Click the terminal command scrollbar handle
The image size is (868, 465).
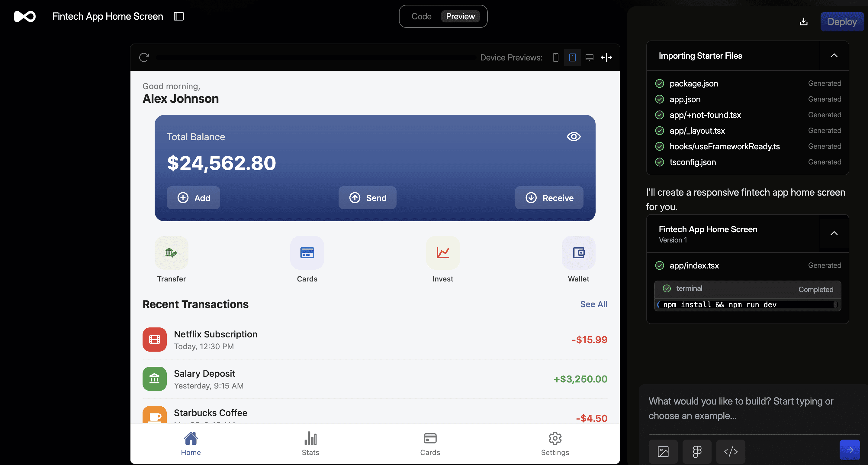coord(835,304)
